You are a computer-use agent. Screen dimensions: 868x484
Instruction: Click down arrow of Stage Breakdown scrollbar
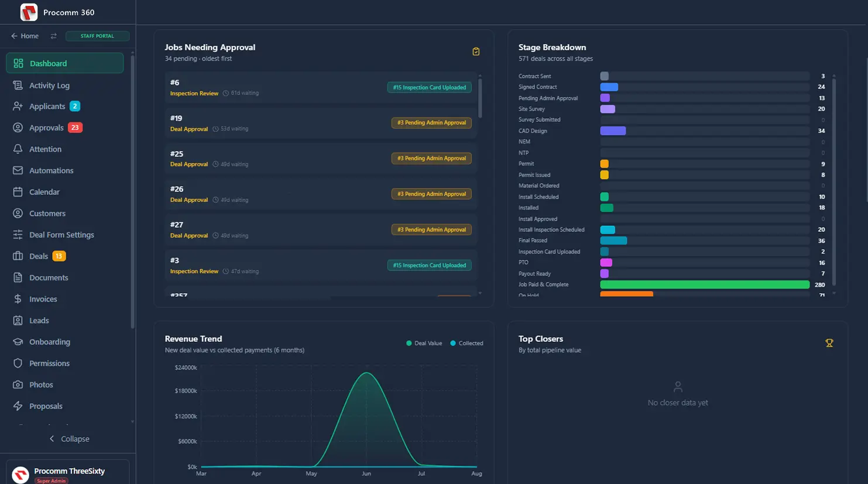click(x=834, y=293)
